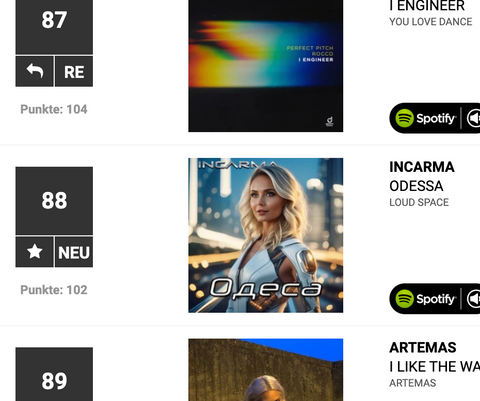Screen dimensions: 480x401
Task: Click Spotify logo for Odessa track
Action: (x=425, y=299)
